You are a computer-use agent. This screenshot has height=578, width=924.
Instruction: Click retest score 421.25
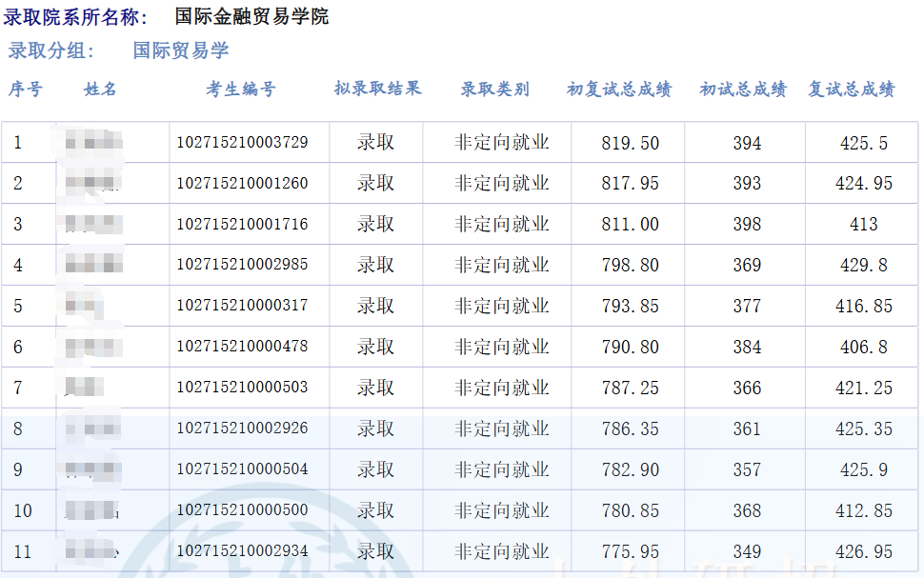(863, 389)
